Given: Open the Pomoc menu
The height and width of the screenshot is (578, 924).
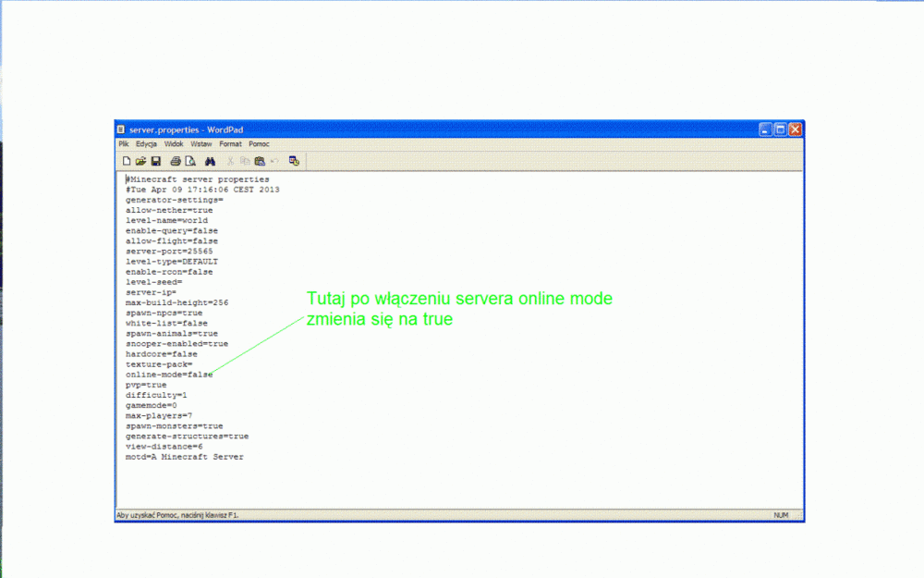Looking at the screenshot, I should click(259, 144).
